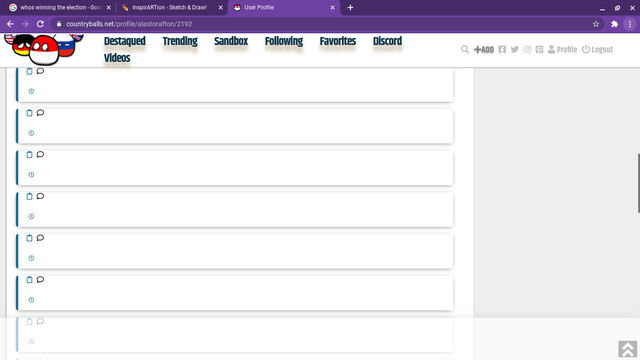Click the page vertical scrollbar thumb

(638, 183)
